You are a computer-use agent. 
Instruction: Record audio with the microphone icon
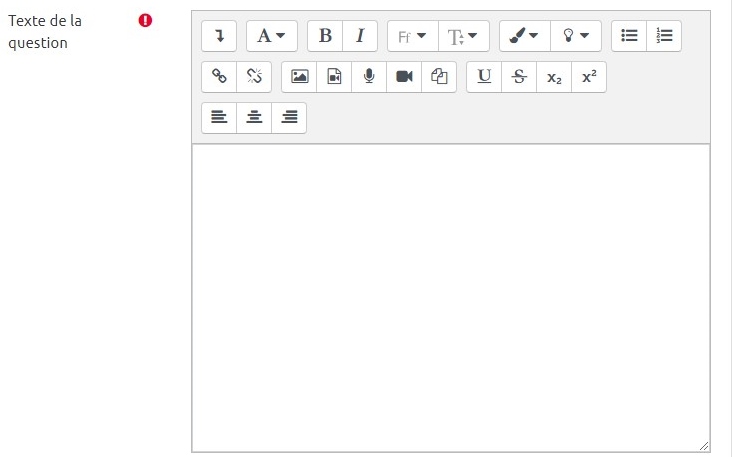pyautogui.click(x=369, y=77)
